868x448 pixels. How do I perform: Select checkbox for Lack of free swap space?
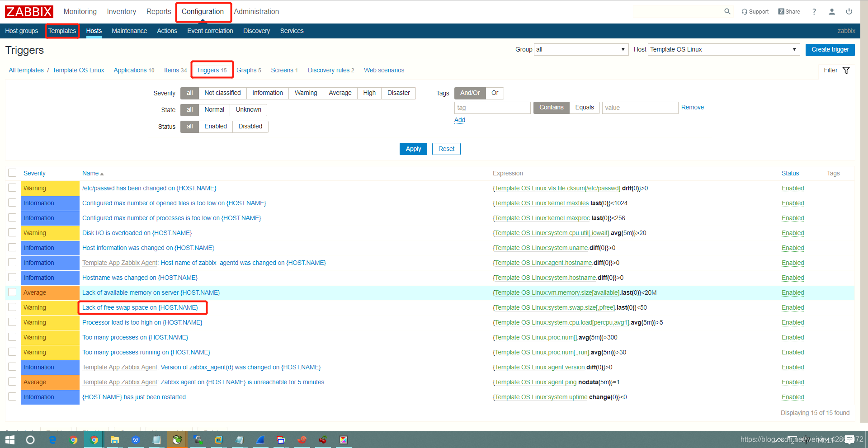pos(12,307)
